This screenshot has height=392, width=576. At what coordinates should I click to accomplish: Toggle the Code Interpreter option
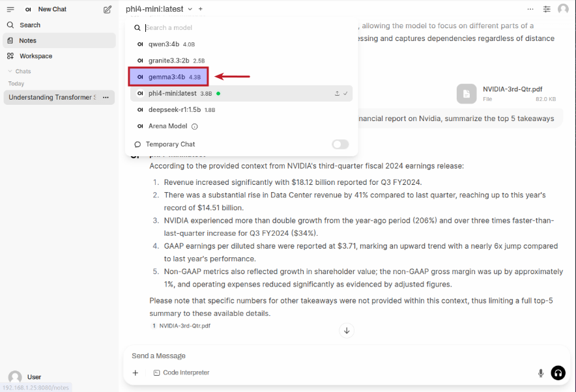(x=182, y=373)
